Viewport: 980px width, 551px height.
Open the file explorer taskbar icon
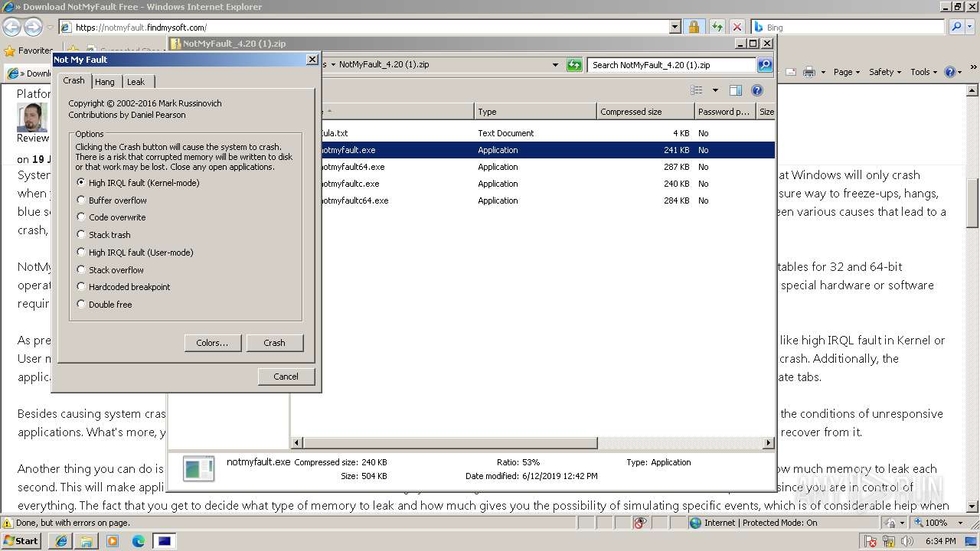pos(87,541)
